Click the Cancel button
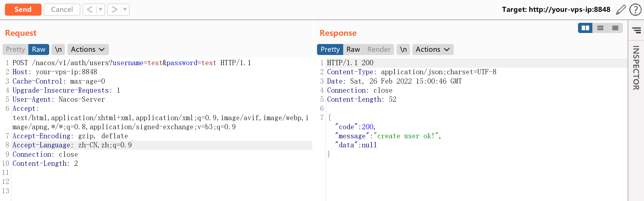The height and width of the screenshot is (201, 644). [62, 10]
